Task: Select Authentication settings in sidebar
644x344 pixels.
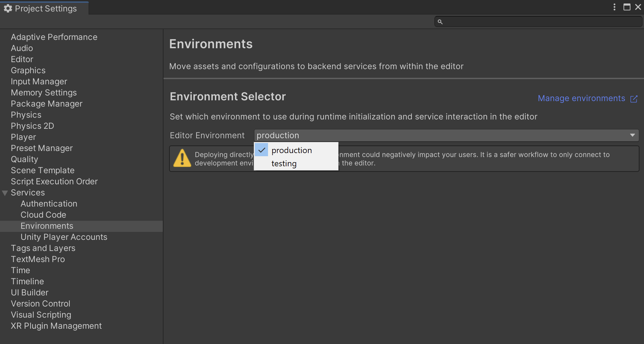Action: tap(49, 204)
